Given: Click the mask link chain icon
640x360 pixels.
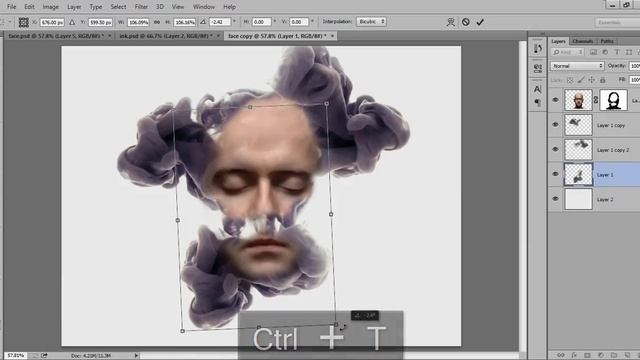Looking at the screenshot, I should coord(596,100).
